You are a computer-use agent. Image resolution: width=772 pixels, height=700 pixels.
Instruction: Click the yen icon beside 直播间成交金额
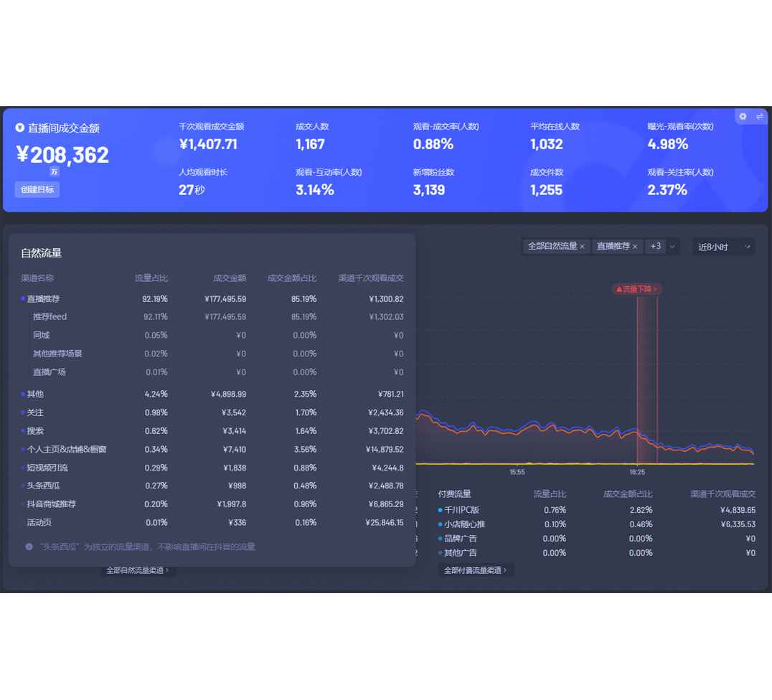click(x=20, y=128)
